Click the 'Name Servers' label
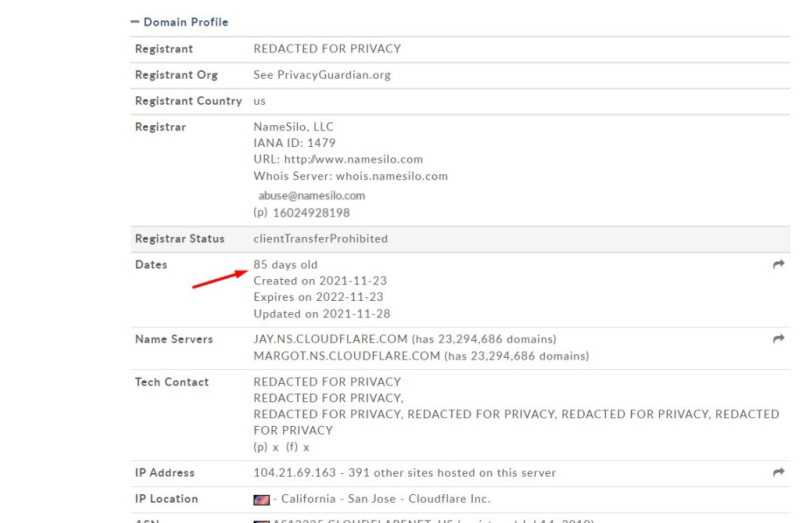 click(173, 339)
